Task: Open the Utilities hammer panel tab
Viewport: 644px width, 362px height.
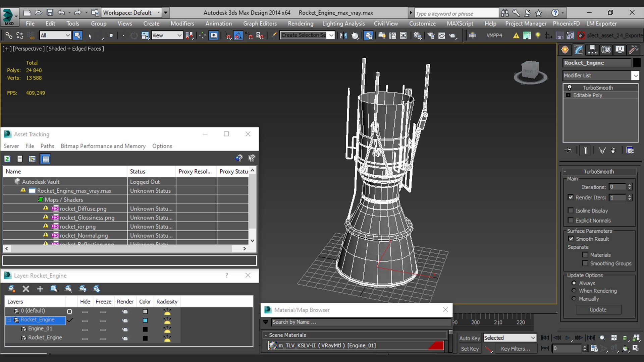Action: coord(634,50)
